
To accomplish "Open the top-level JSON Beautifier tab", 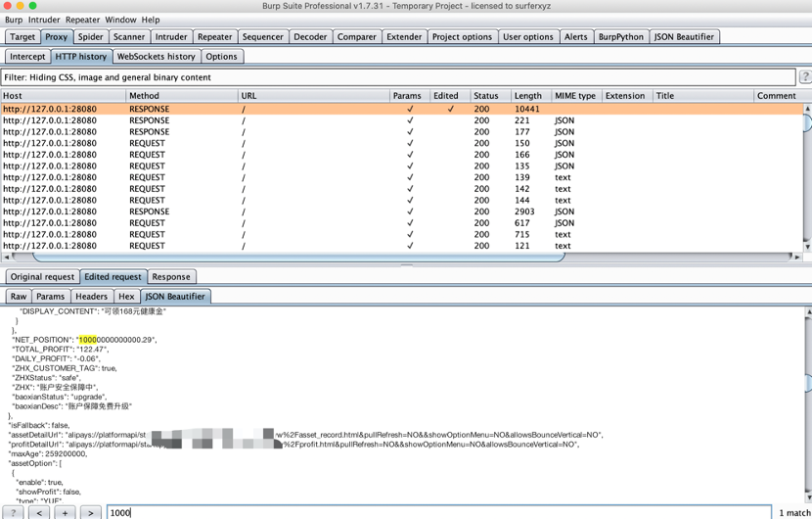I will tap(684, 37).
